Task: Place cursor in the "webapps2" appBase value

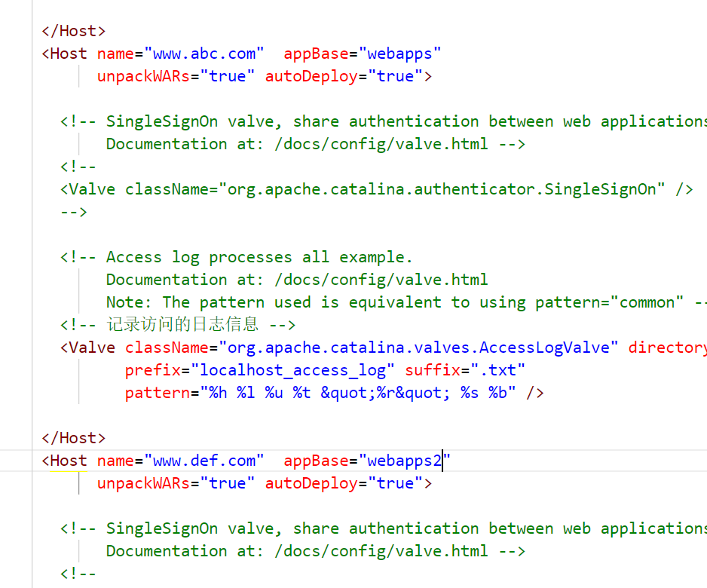Action: [x=404, y=461]
